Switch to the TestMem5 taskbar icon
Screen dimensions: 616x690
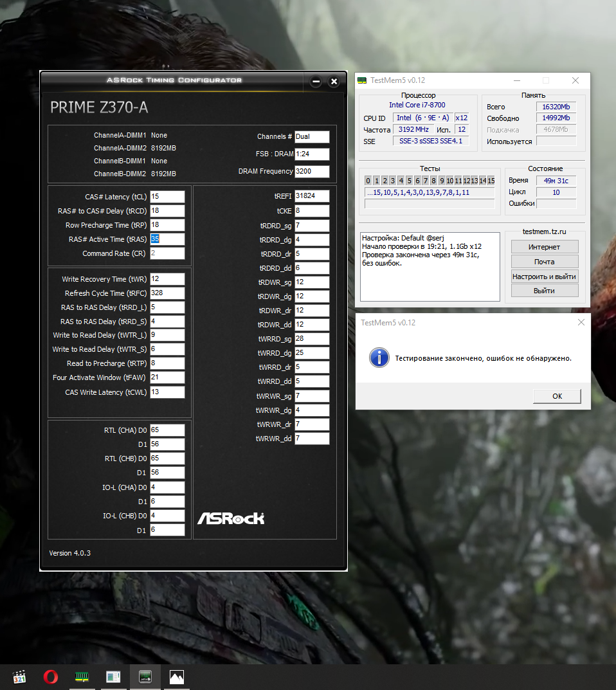(x=82, y=676)
